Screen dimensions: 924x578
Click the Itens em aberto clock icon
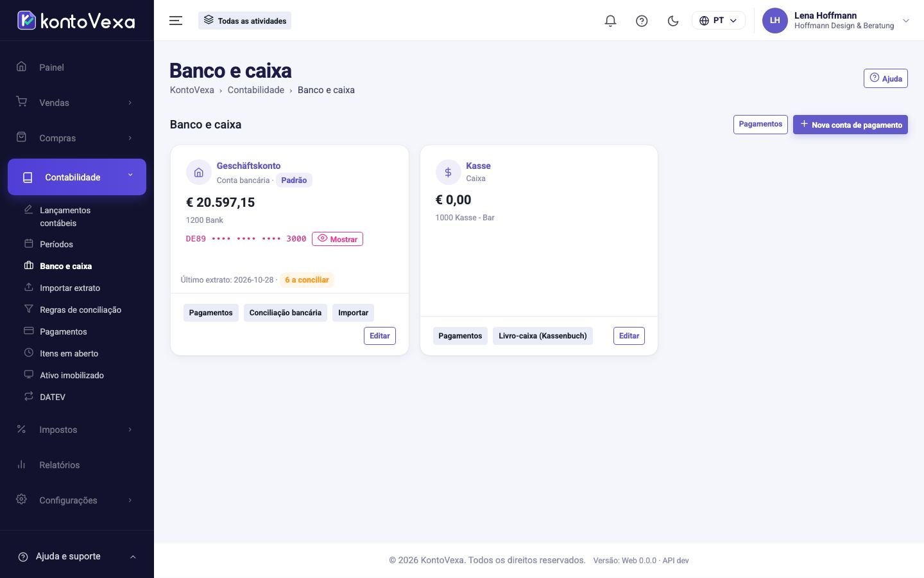click(x=28, y=353)
